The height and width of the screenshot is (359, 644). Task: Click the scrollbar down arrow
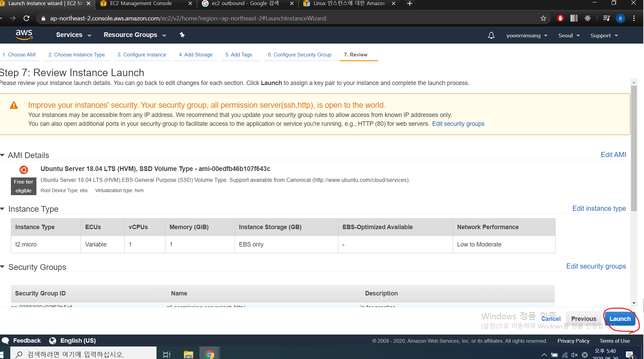(x=634, y=303)
